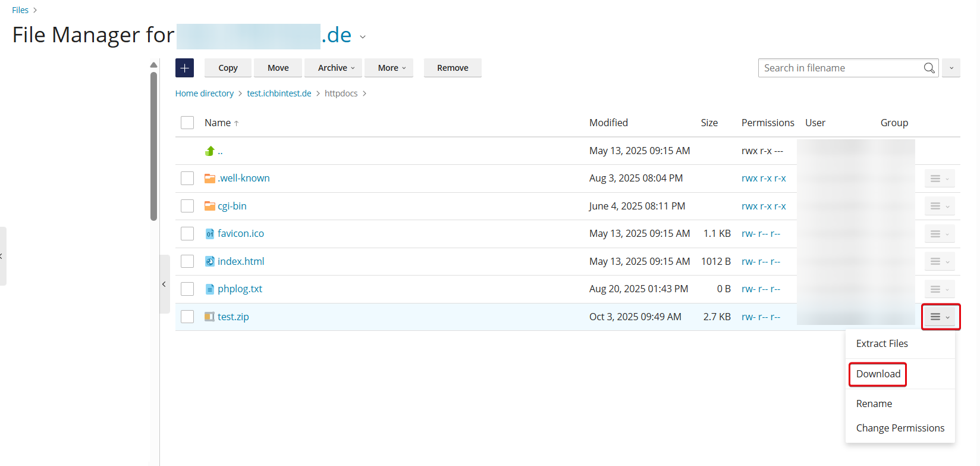Open the More dropdown

tap(389, 68)
